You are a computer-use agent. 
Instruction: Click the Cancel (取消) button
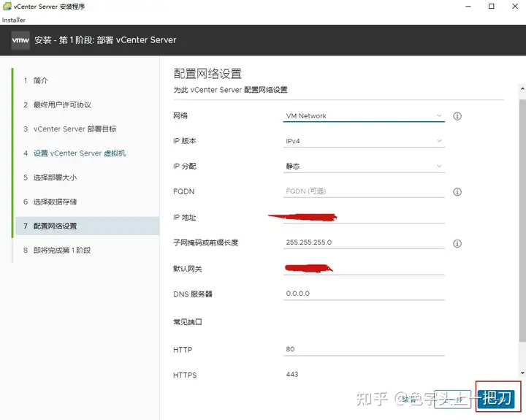pyautogui.click(x=410, y=400)
